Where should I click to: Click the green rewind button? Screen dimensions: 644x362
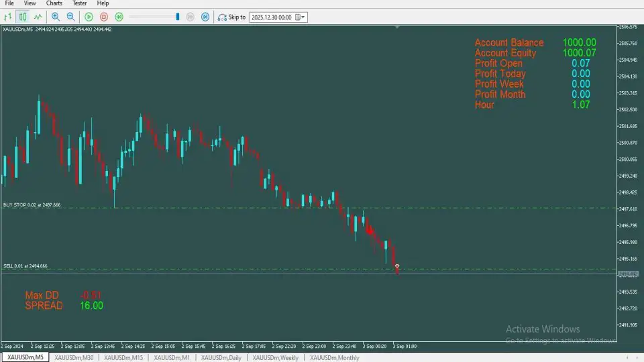[119, 17]
